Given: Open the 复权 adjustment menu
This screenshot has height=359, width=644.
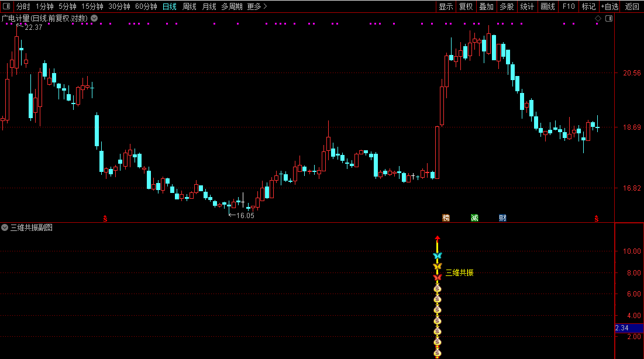Looking at the screenshot, I should (x=466, y=6).
